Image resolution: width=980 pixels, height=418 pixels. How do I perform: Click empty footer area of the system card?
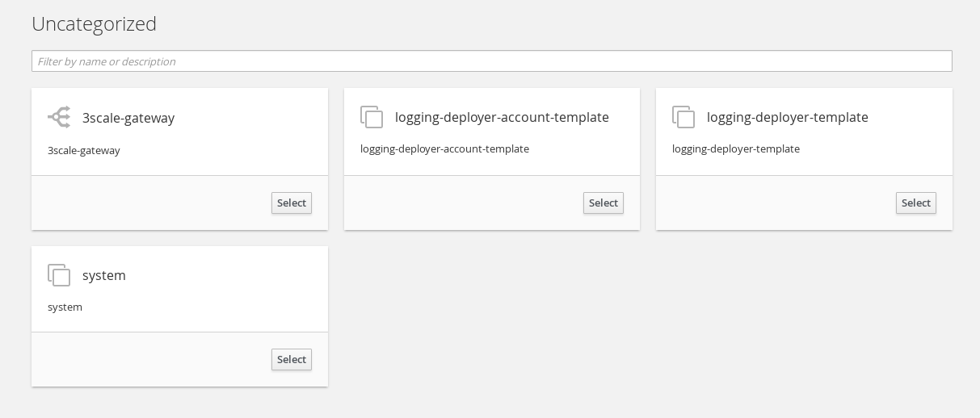tap(145, 360)
